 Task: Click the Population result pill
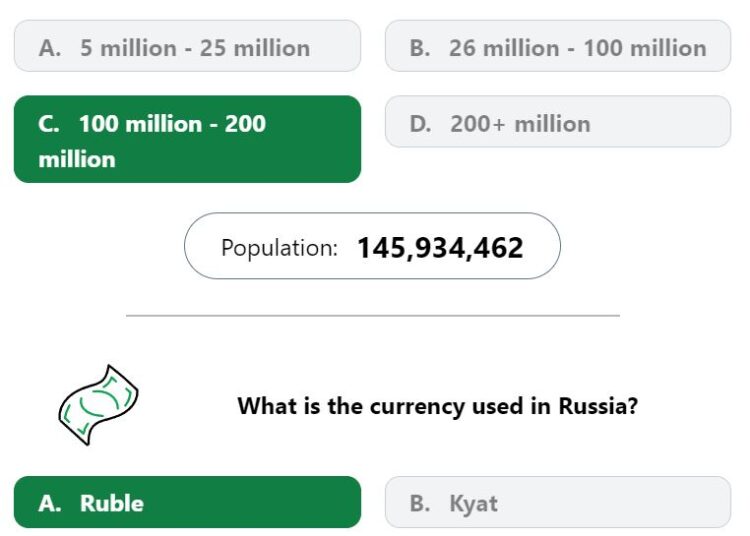coord(372,246)
